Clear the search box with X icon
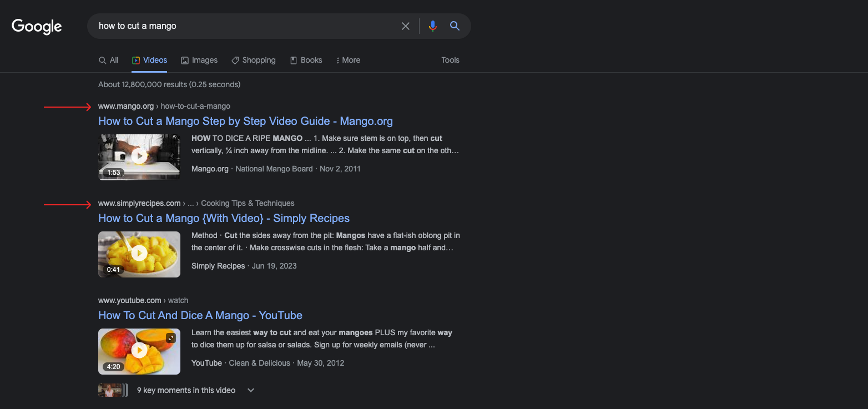 coord(406,26)
